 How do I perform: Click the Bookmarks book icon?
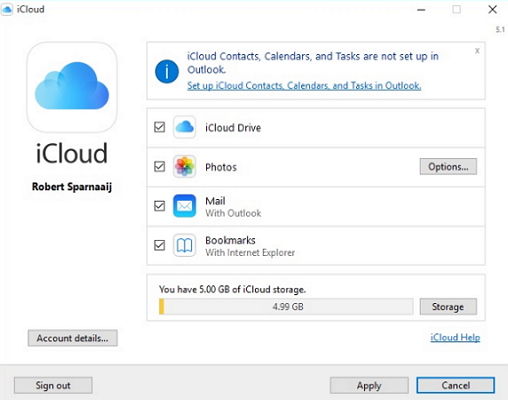click(184, 245)
